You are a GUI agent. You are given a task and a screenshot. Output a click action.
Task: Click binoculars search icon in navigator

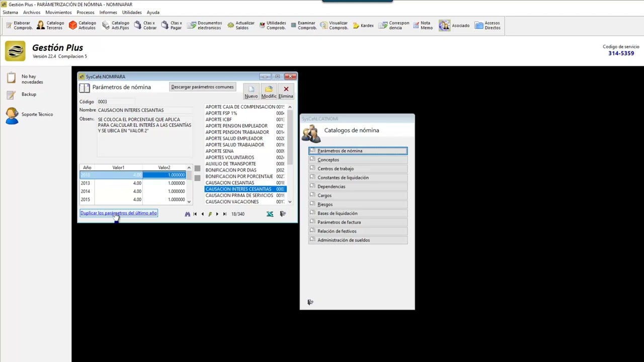[187, 214]
